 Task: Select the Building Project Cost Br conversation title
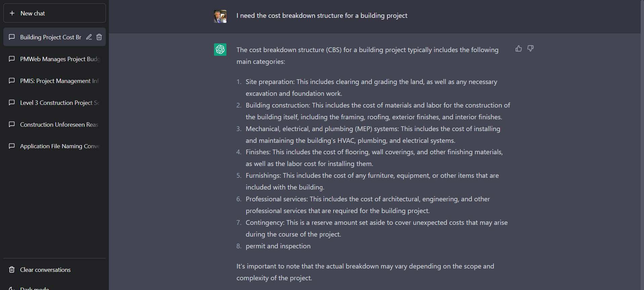50,37
